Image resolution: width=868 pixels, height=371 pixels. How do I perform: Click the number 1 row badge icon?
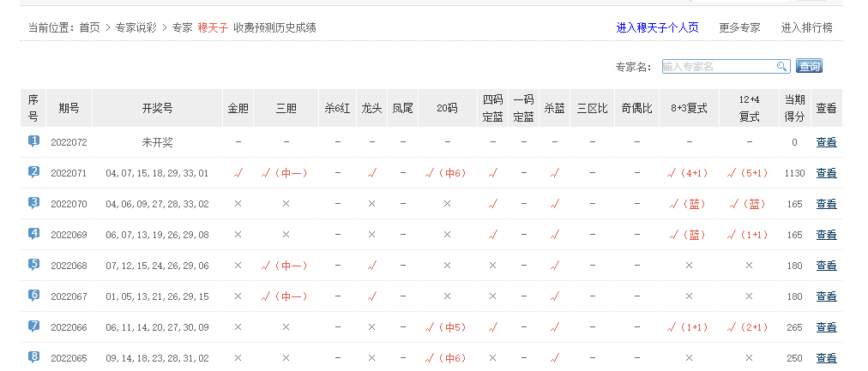[x=33, y=141]
